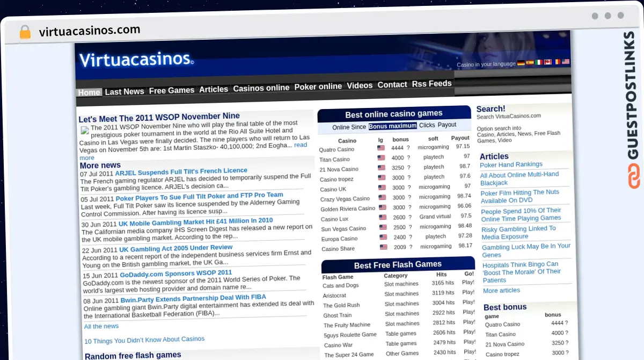Click the WSOP article thumbnail image

click(85, 130)
